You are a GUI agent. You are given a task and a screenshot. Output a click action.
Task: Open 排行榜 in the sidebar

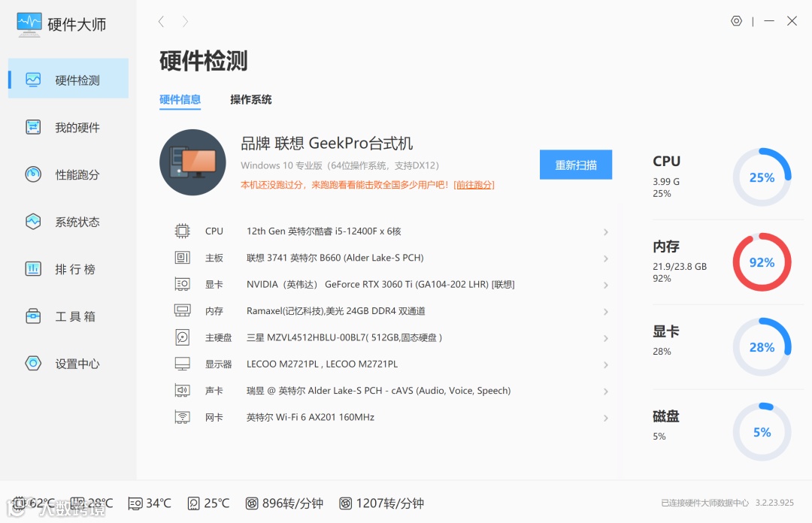pos(68,269)
